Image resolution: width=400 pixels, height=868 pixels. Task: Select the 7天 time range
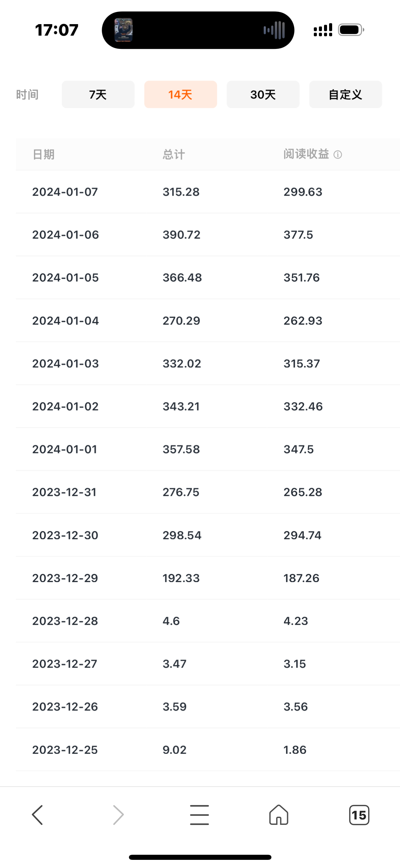pos(98,94)
